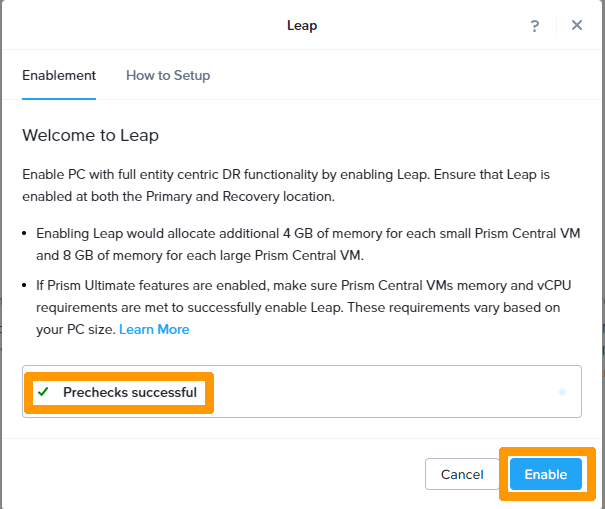Follow the Learn More link
This screenshot has width=605, height=509.
coord(154,329)
